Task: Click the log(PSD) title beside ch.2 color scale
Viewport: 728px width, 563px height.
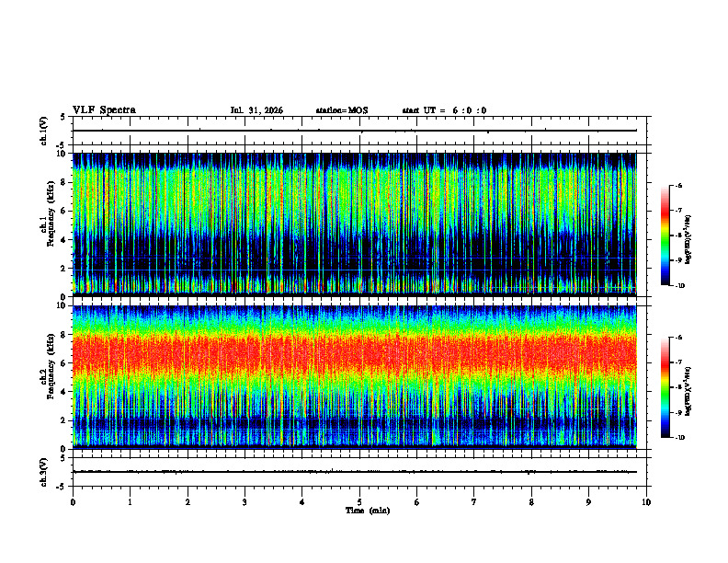Action: tap(688, 391)
